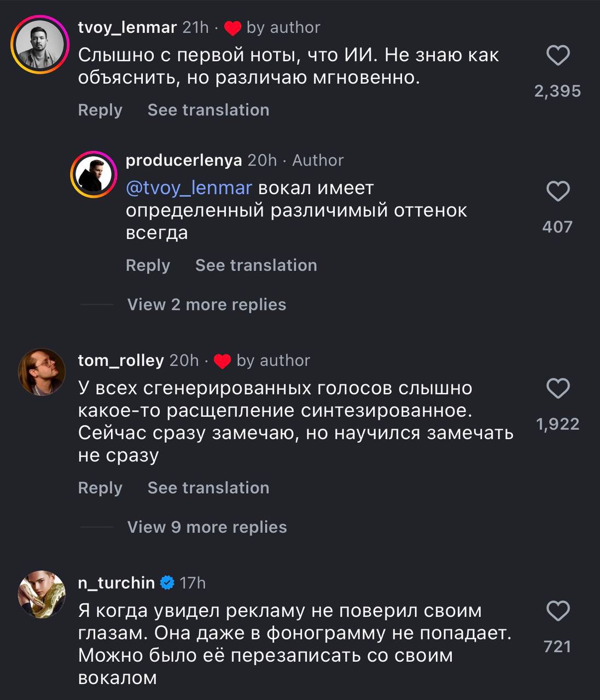The height and width of the screenshot is (700, 600).
Task: Reply to producerlenya's comment
Action: (148, 265)
